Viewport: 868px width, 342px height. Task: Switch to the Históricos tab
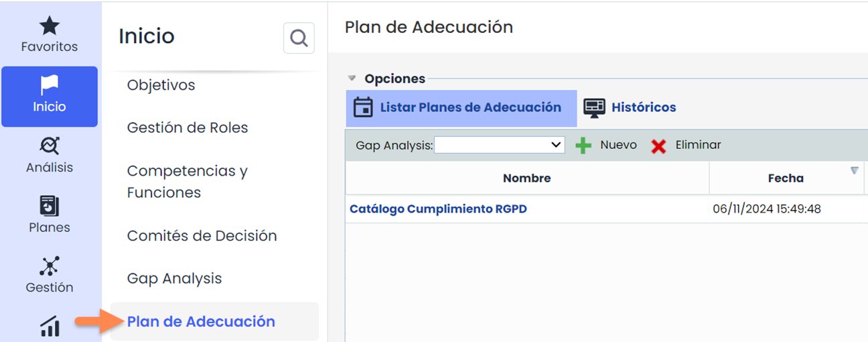pos(630,108)
